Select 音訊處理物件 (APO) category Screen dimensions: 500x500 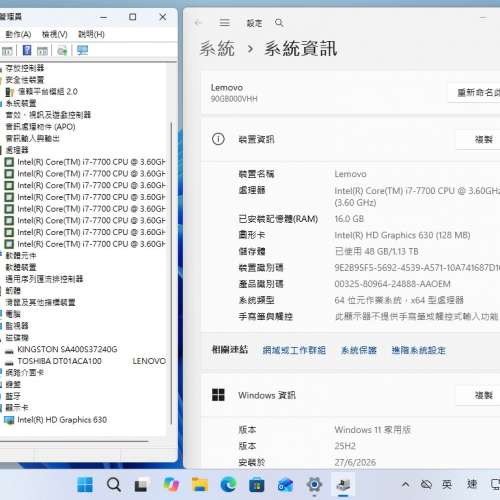(40, 127)
